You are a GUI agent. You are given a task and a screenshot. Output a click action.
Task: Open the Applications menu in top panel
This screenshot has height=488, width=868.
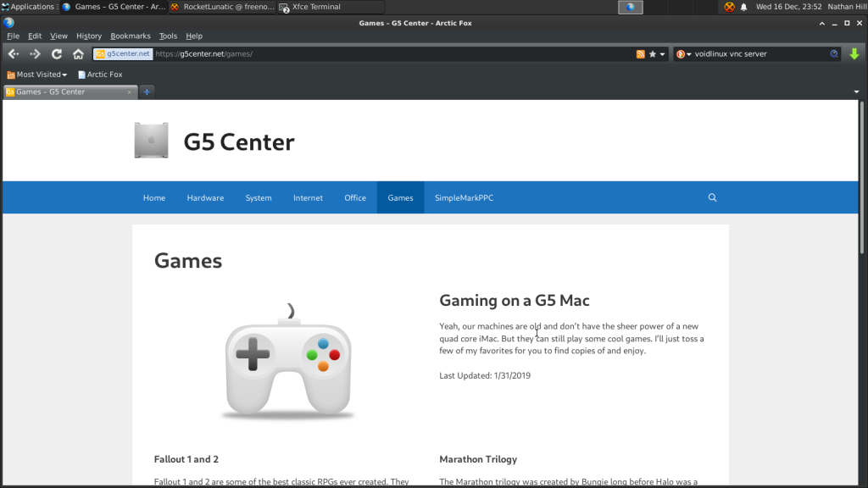click(29, 7)
